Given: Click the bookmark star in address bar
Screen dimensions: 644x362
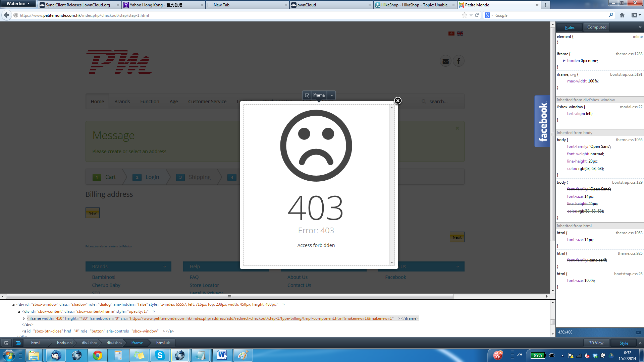Looking at the screenshot, I should (x=464, y=15).
